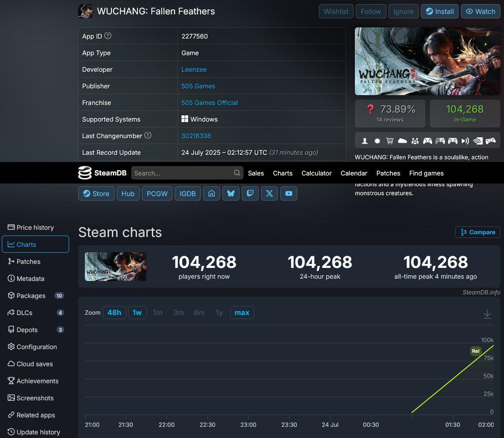Click the Last Changenumber help icon

(x=148, y=136)
